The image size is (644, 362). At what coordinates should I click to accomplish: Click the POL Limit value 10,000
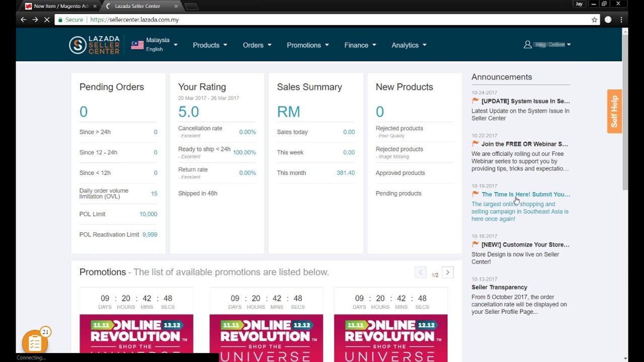coord(148,214)
